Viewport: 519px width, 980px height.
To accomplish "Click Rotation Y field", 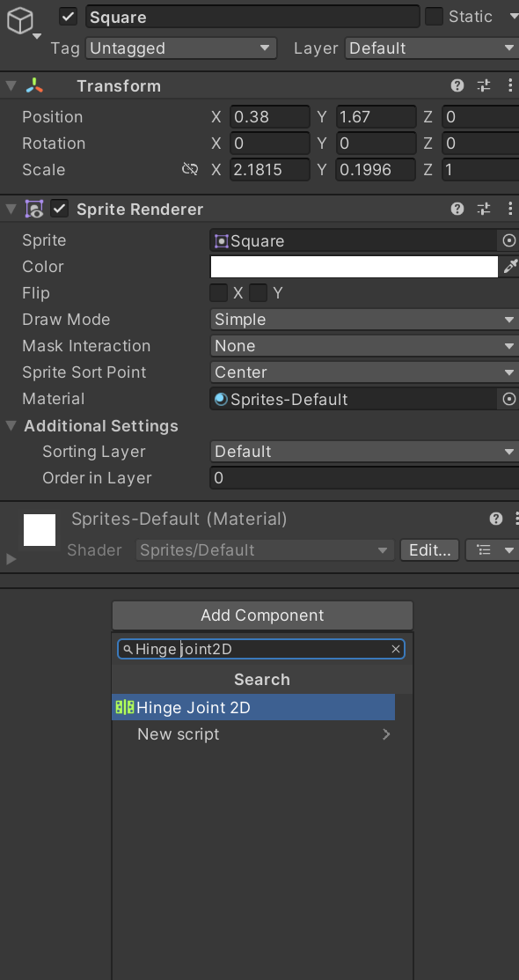I will [x=376, y=144].
